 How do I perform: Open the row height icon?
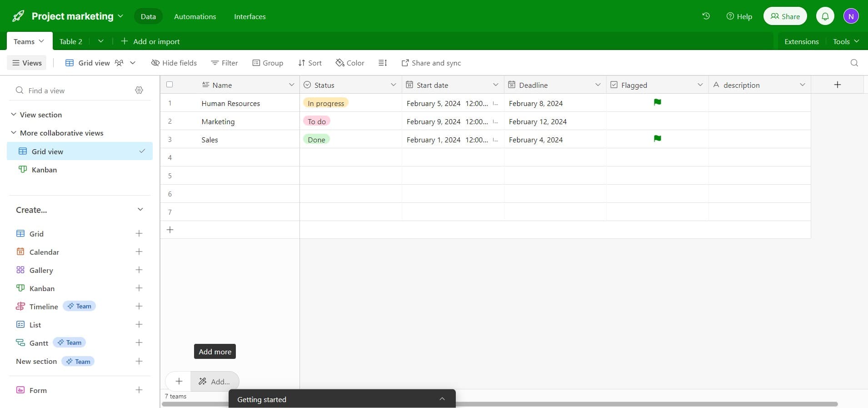click(x=383, y=63)
